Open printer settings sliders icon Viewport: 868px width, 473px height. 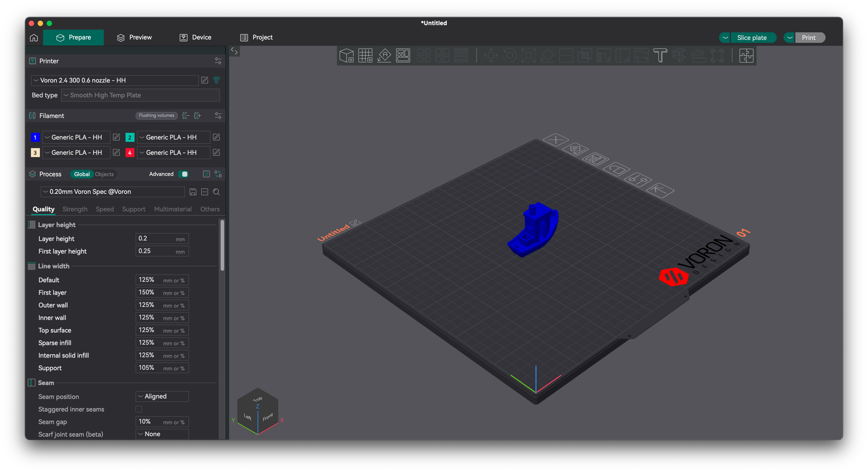[218, 61]
